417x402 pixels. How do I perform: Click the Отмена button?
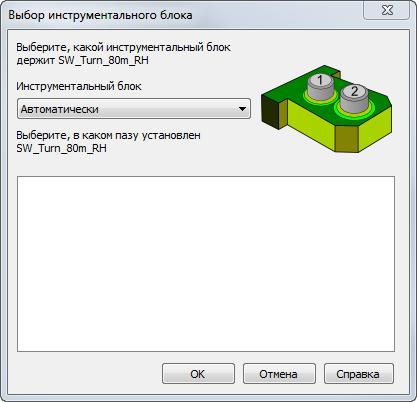(279, 374)
